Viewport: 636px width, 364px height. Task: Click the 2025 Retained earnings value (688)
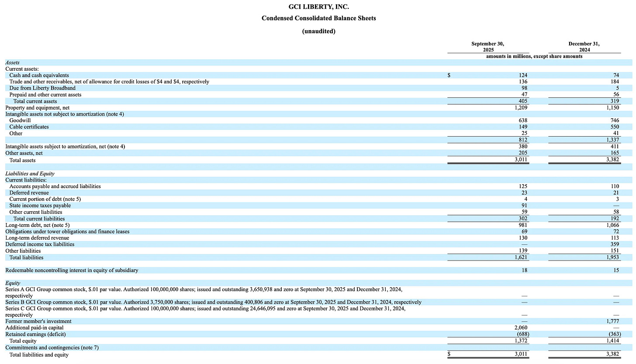522,334
